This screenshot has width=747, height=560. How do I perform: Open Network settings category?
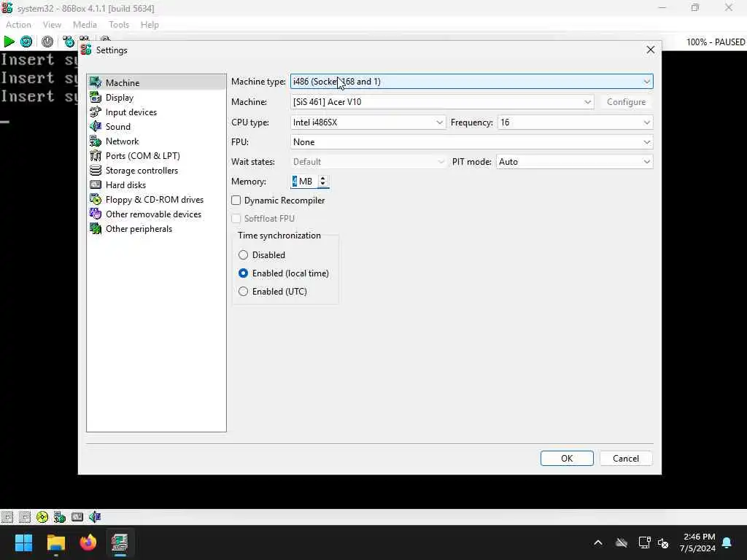[x=156, y=141]
